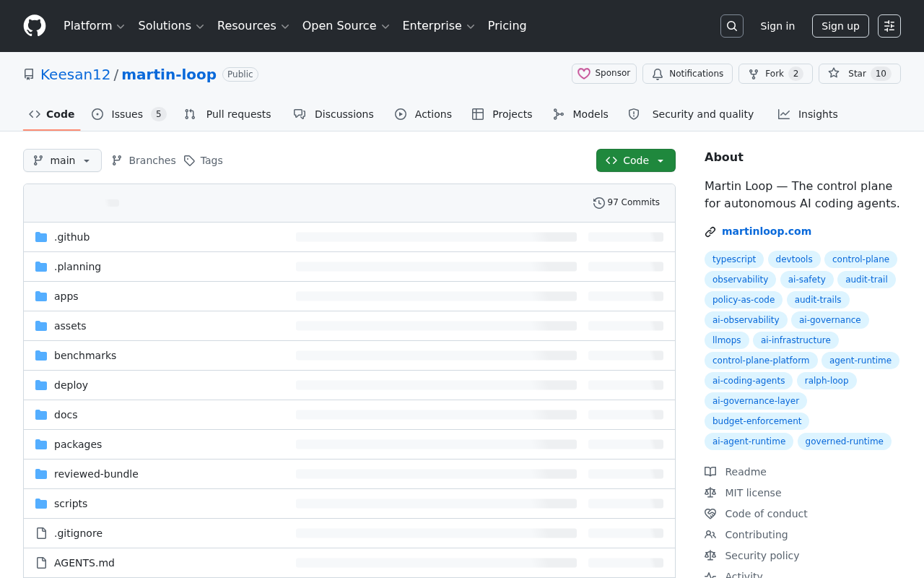Click the .planning folder icon

[x=41, y=267]
